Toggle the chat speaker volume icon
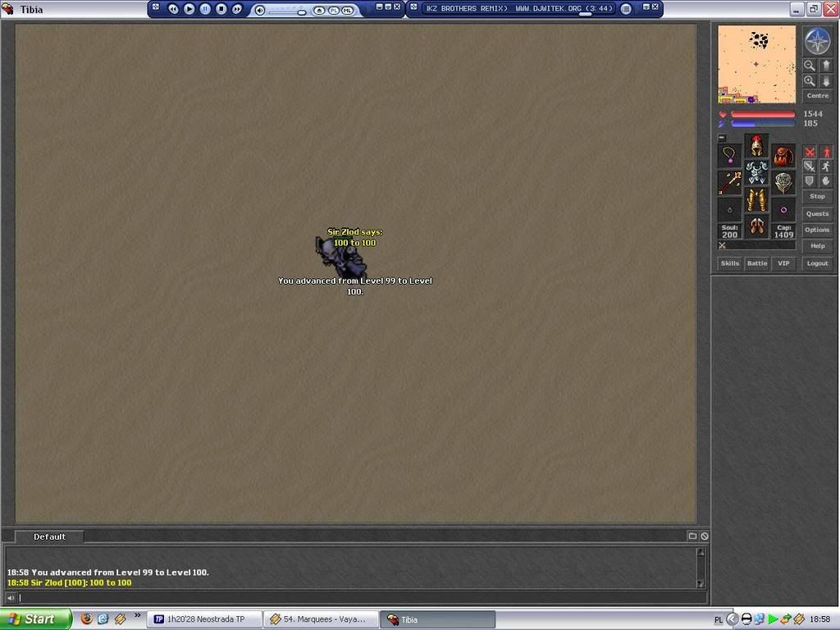Screen dimensions: 840x630 11,598
